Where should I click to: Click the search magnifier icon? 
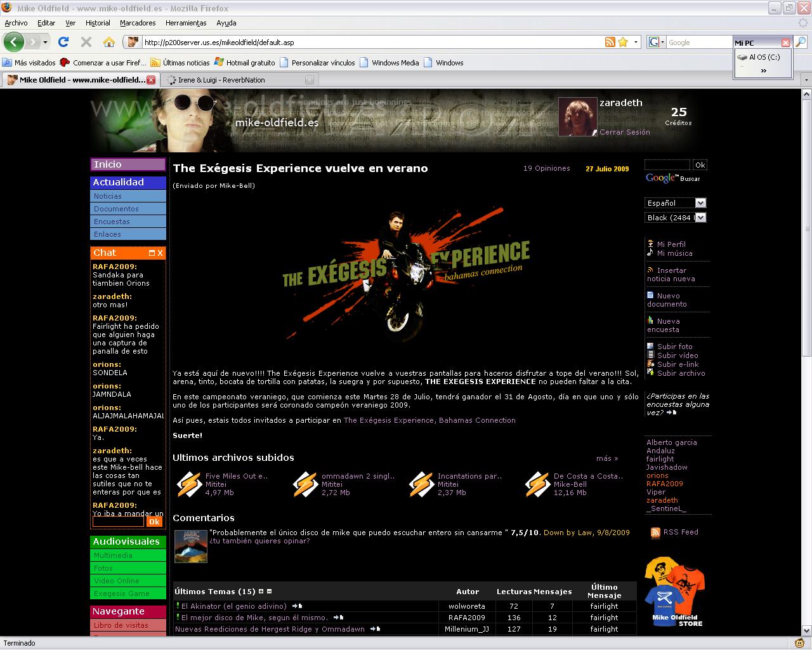click(x=801, y=42)
